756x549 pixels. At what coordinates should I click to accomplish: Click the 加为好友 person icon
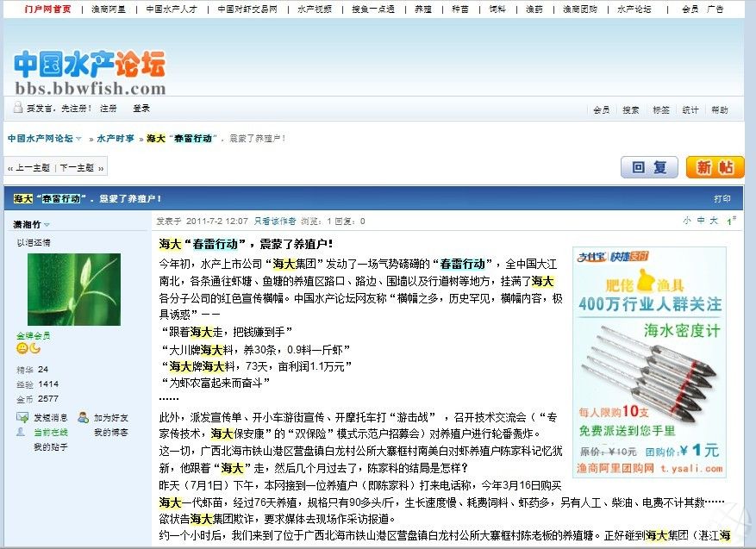[x=84, y=417]
